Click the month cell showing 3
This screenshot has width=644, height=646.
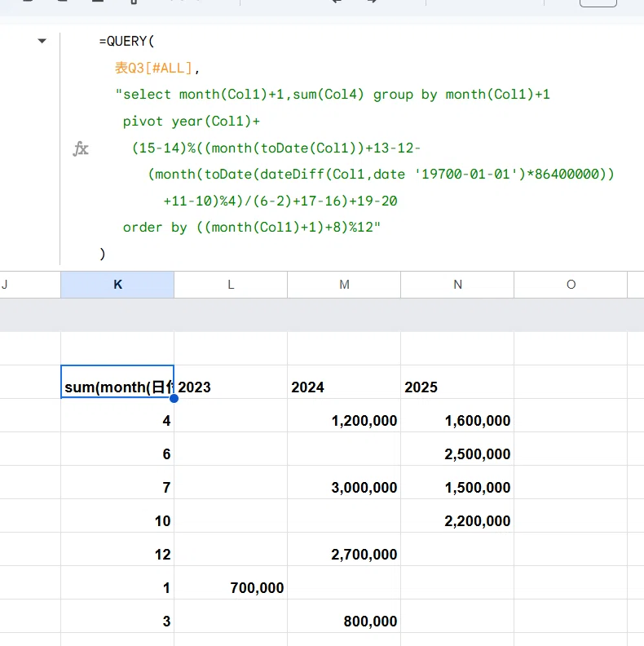(x=117, y=616)
